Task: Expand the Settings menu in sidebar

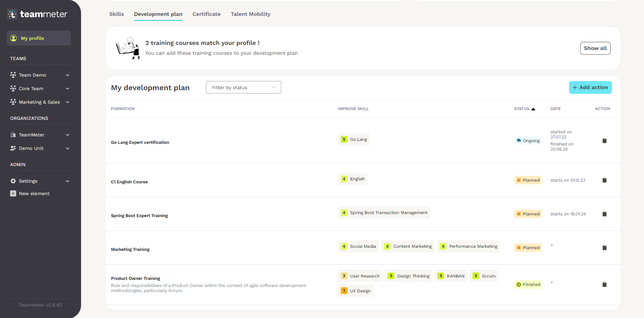Action: [68, 181]
